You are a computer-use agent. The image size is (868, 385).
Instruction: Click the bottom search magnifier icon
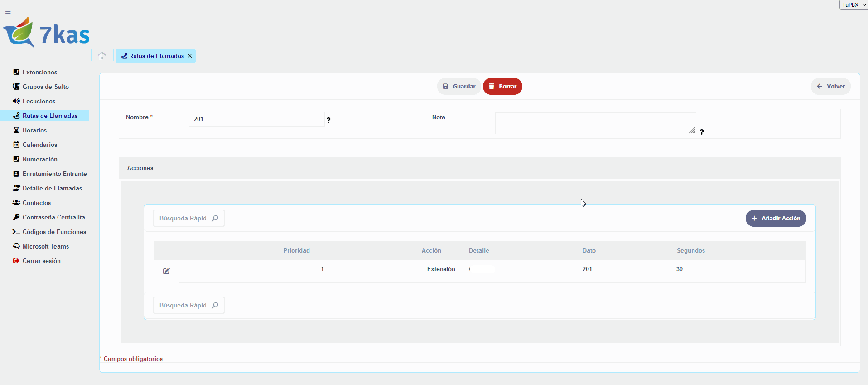tap(215, 305)
